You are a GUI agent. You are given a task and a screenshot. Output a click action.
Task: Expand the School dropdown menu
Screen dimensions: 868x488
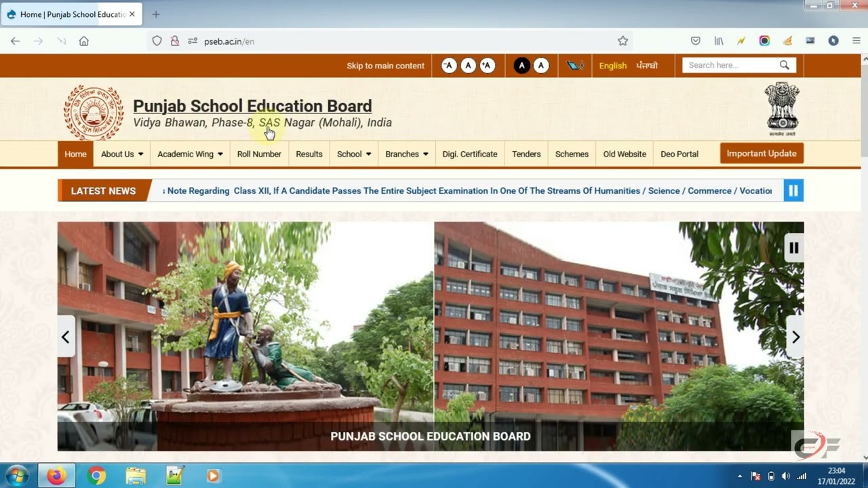tap(354, 154)
